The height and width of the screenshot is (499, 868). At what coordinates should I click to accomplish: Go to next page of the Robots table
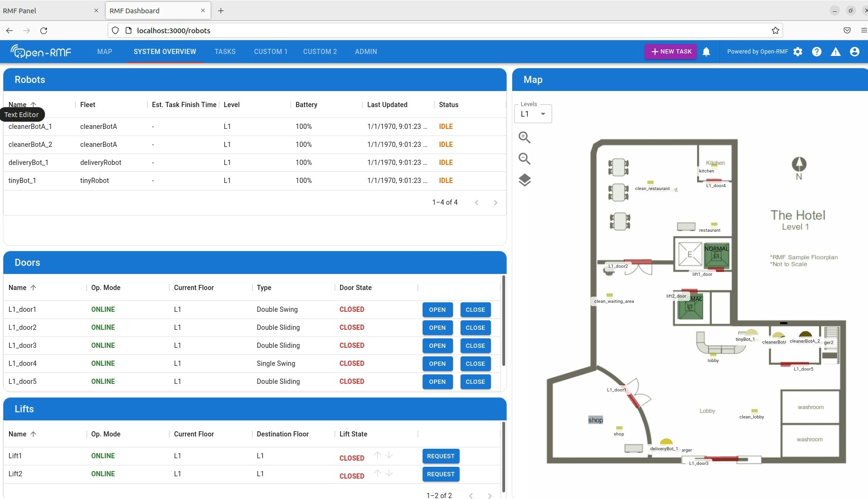point(496,202)
